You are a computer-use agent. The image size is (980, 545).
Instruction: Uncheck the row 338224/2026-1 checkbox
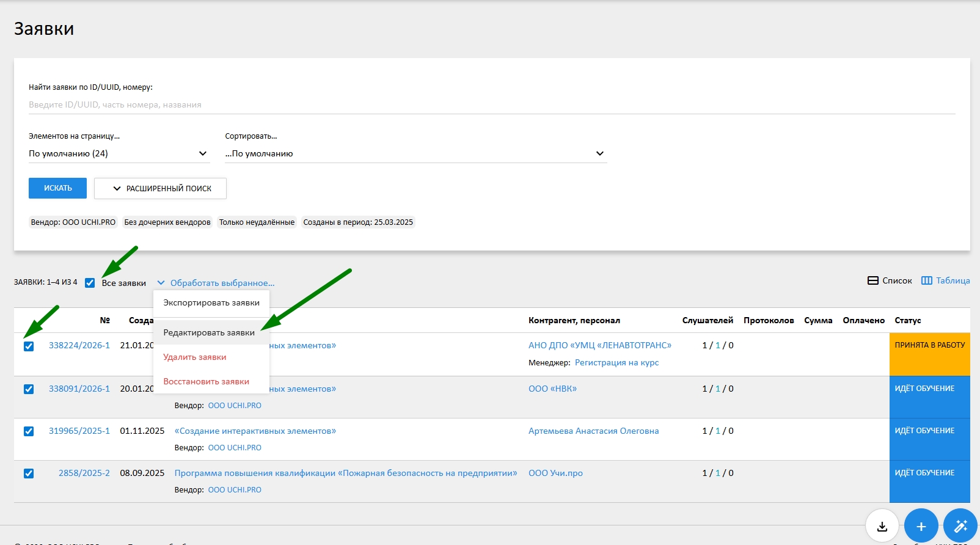coord(29,346)
